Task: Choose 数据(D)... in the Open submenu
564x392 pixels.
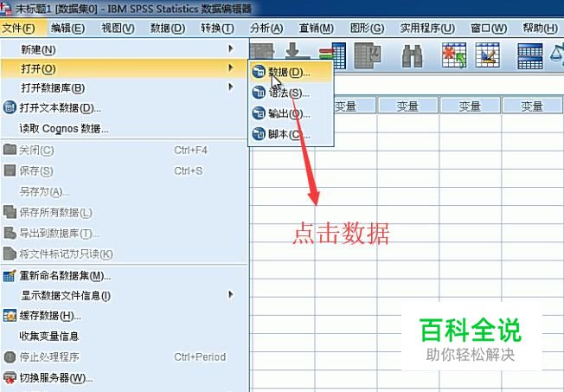Action: 291,72
